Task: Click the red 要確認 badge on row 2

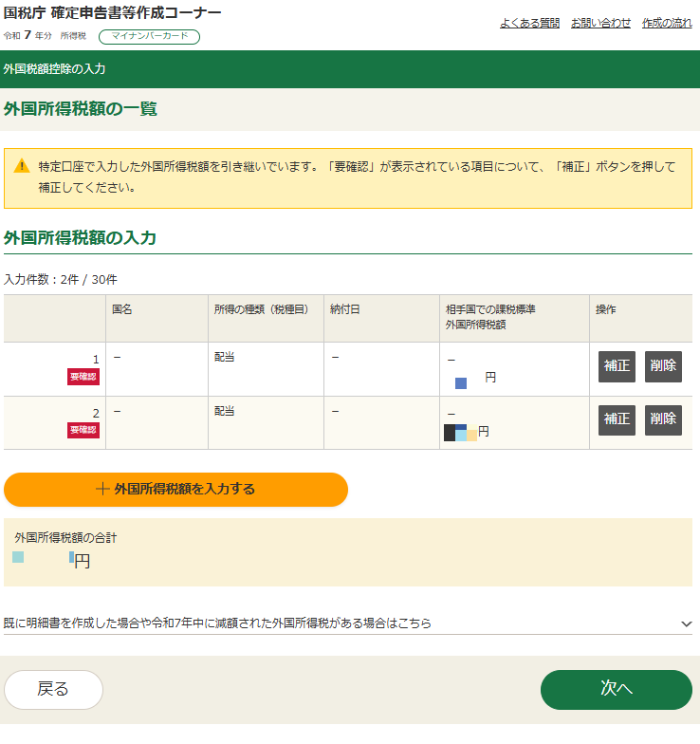Action: (83, 430)
